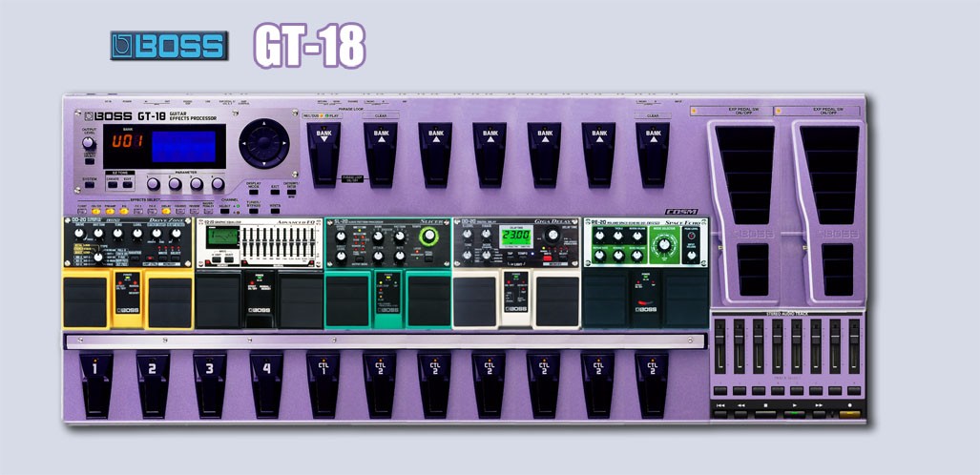Adjust the last Stereo Audio Track fader
This screenshot has height=475, width=980.
tap(854, 339)
